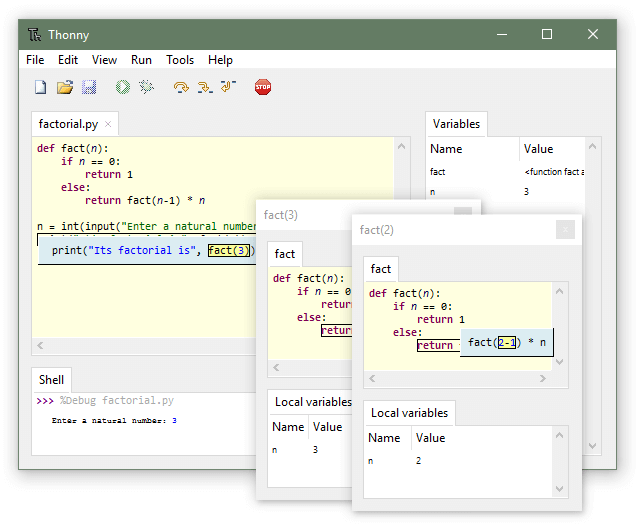Screen dimensions: 637x525
Task: Click the Save floppy disk icon
Action: (x=89, y=88)
